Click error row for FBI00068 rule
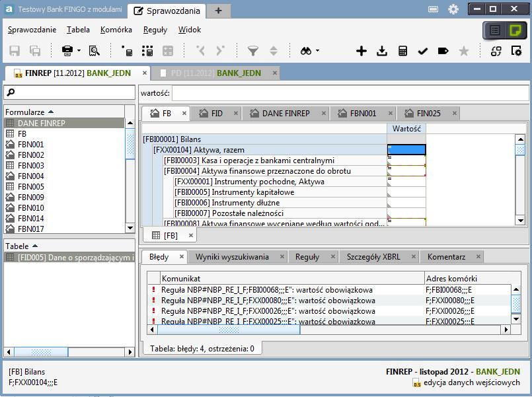The image size is (532, 397). (329, 290)
